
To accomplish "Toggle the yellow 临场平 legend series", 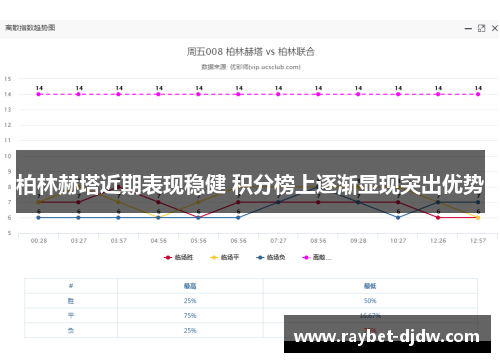I will (224, 257).
